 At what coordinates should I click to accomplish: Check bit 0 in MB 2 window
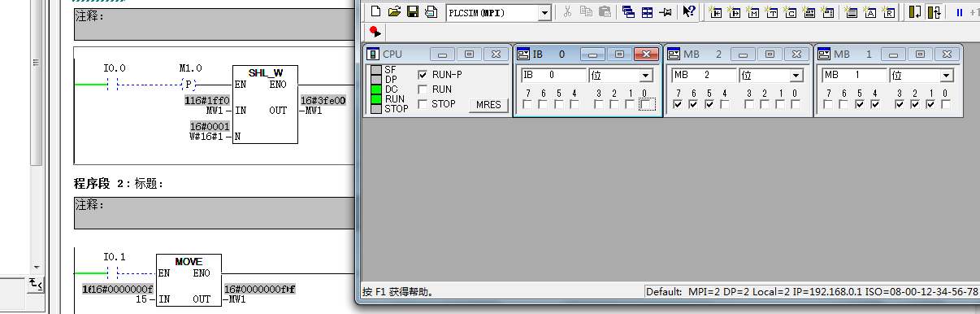(796, 104)
